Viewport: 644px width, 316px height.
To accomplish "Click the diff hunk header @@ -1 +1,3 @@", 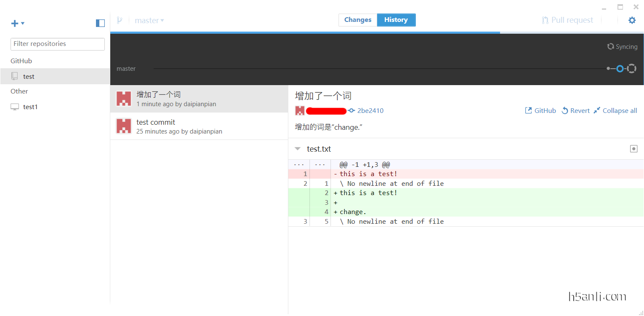I will click(x=365, y=164).
